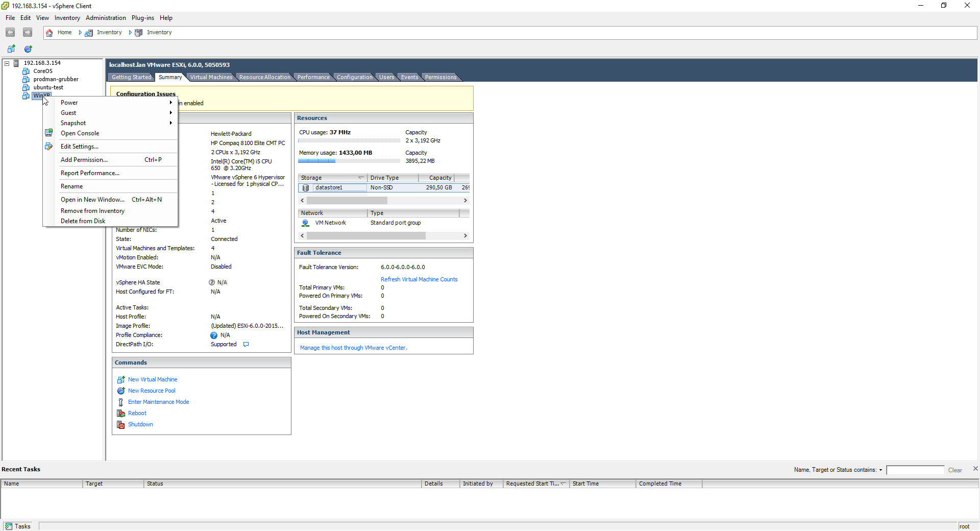This screenshot has height=531, width=980.
Task: Click the New Virtual Machine command icon
Action: point(121,380)
